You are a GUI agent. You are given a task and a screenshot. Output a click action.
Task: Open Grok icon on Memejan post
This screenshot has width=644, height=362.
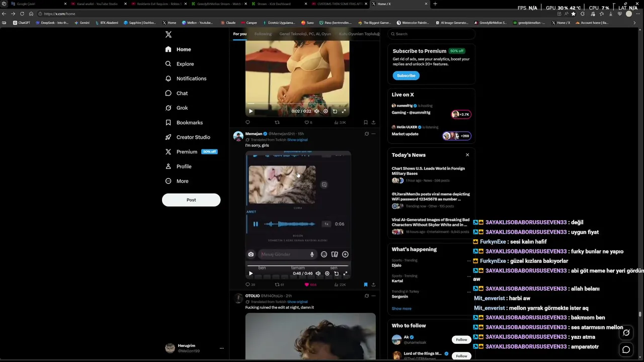pyautogui.click(x=366, y=134)
